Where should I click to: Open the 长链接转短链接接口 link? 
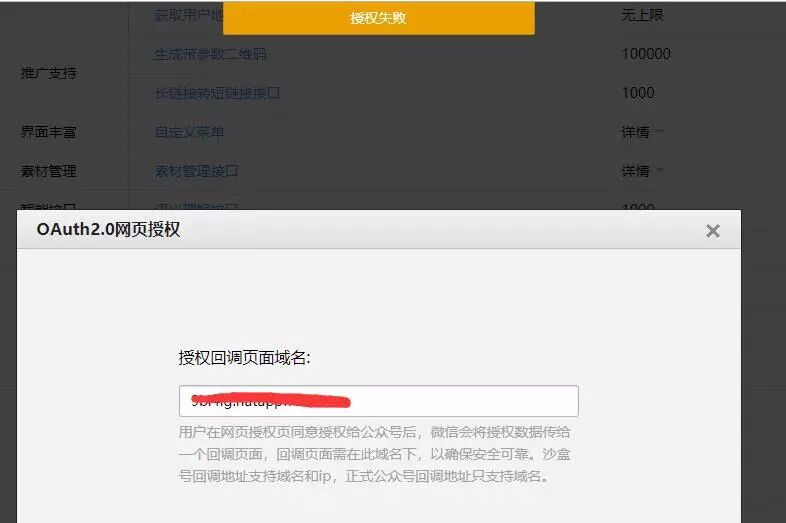click(x=217, y=93)
